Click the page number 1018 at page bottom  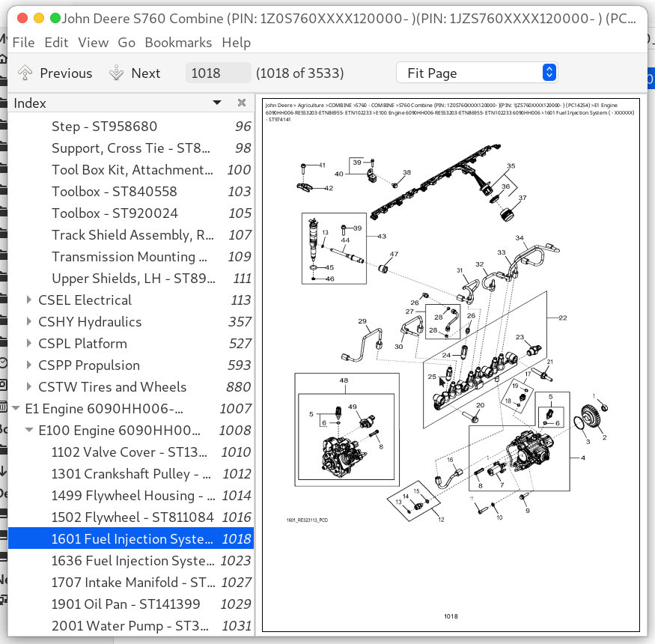coord(451,616)
